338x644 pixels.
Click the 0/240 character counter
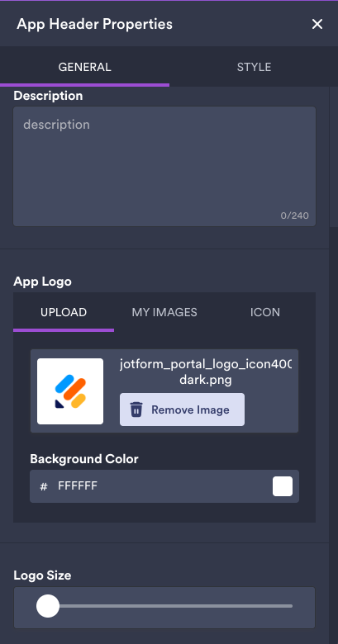click(x=294, y=215)
